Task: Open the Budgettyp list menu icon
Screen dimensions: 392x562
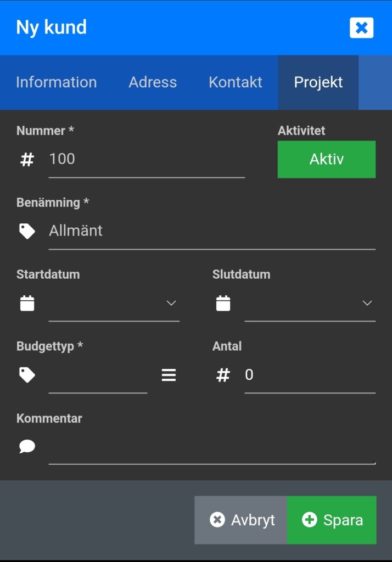Action: (169, 375)
